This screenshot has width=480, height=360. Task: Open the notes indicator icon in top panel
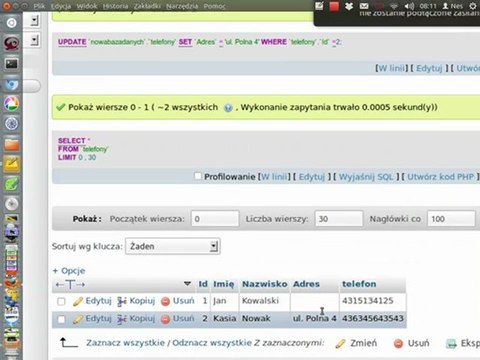coord(319,6)
